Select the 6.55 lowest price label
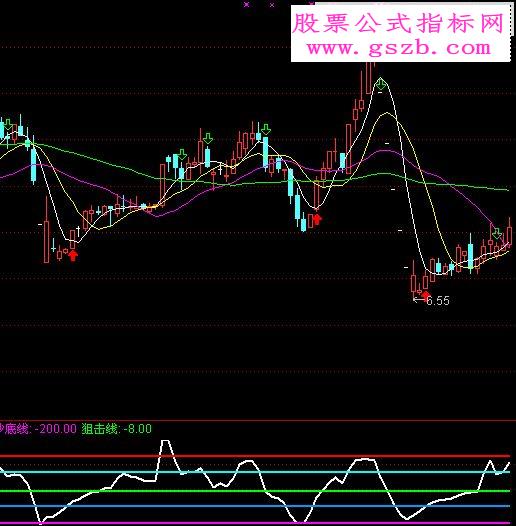This screenshot has width=516, height=526. [437, 301]
